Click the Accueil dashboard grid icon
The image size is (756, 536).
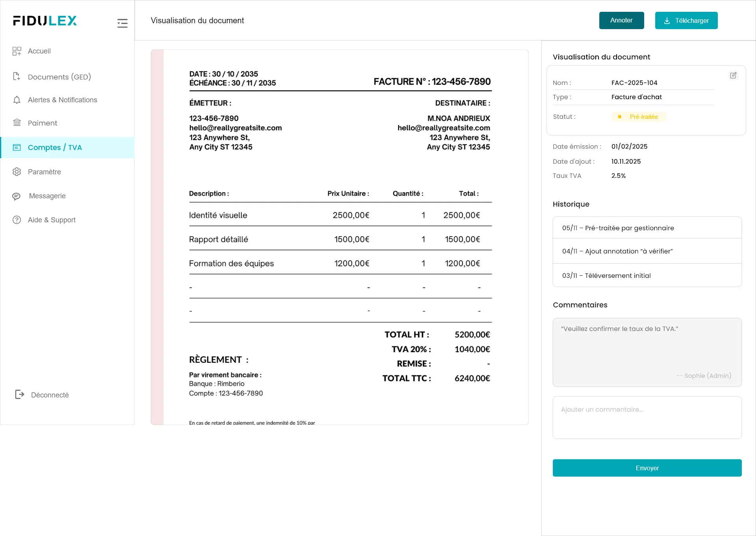[x=17, y=51]
